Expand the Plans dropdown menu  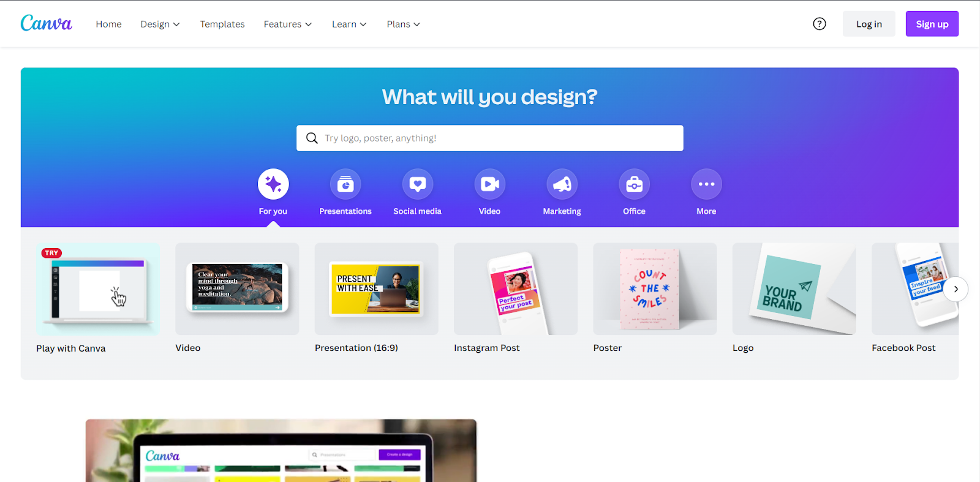[x=404, y=24]
